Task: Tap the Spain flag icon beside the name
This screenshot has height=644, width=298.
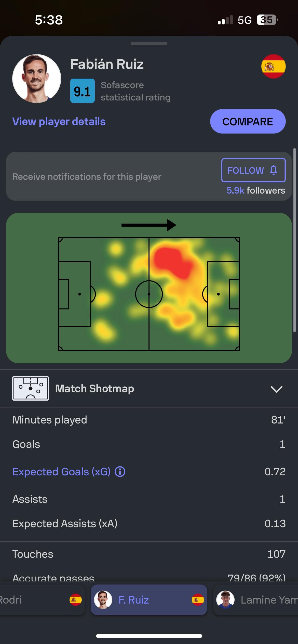Action: coord(273,66)
